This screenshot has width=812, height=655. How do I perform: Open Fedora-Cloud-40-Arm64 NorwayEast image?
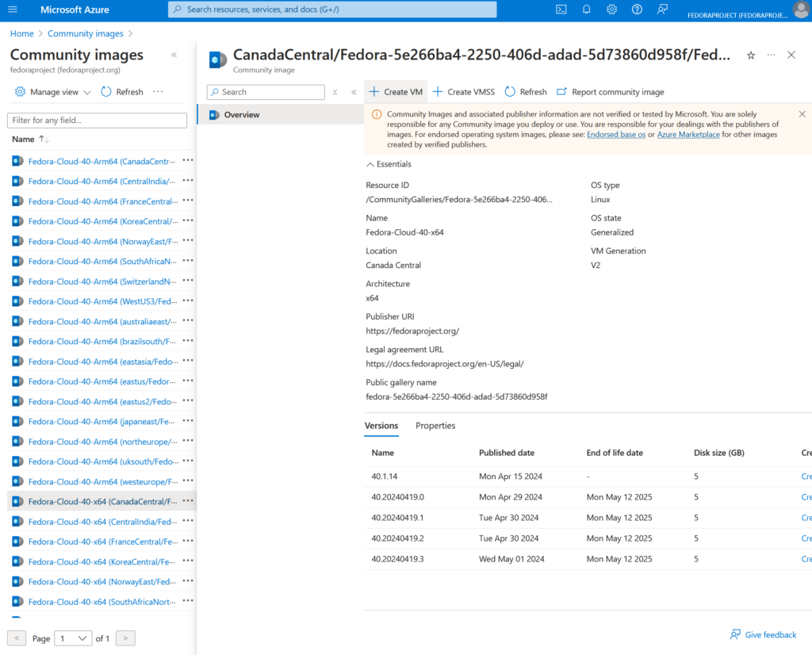(103, 241)
